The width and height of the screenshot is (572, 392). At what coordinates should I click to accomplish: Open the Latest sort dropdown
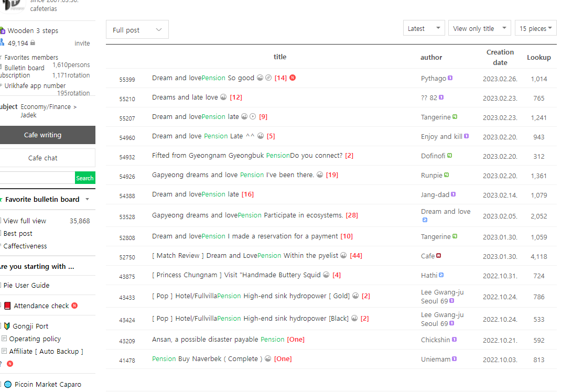click(x=424, y=28)
